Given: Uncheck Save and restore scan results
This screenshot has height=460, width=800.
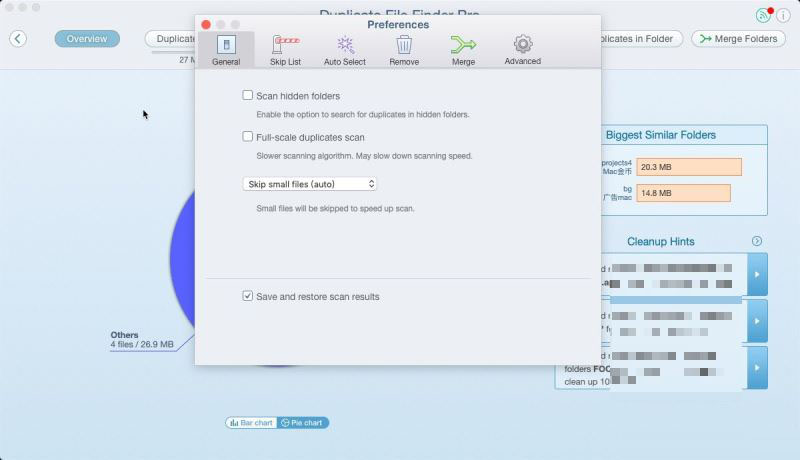Looking at the screenshot, I should click(x=247, y=296).
